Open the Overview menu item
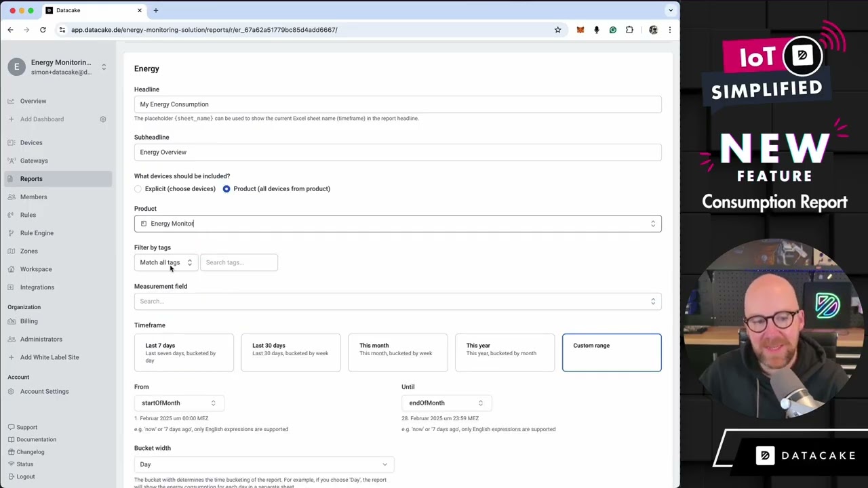The height and width of the screenshot is (488, 868). (33, 101)
